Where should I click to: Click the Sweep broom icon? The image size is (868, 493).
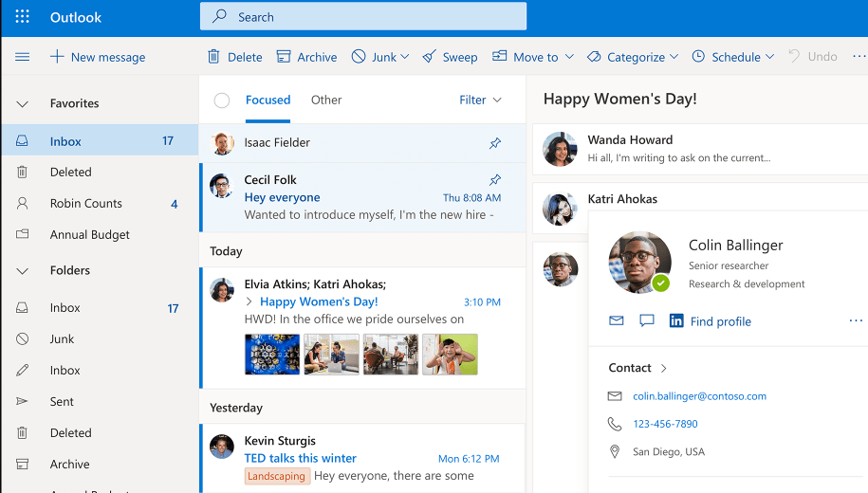[429, 57]
